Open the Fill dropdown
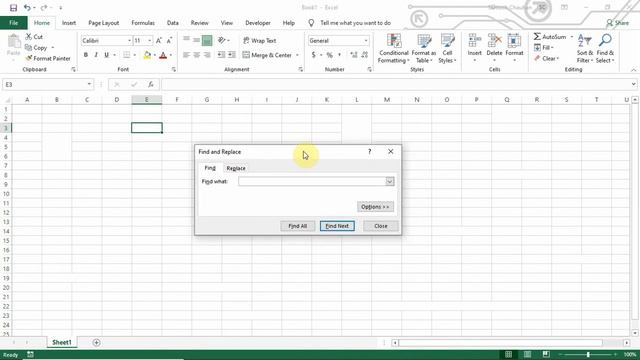The height and width of the screenshot is (360, 640). coord(544,48)
